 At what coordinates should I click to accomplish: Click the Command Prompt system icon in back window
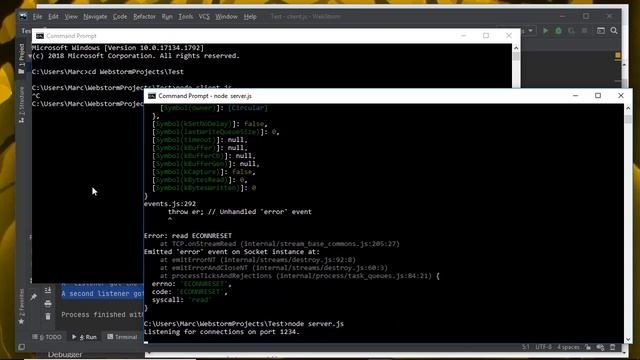point(40,36)
